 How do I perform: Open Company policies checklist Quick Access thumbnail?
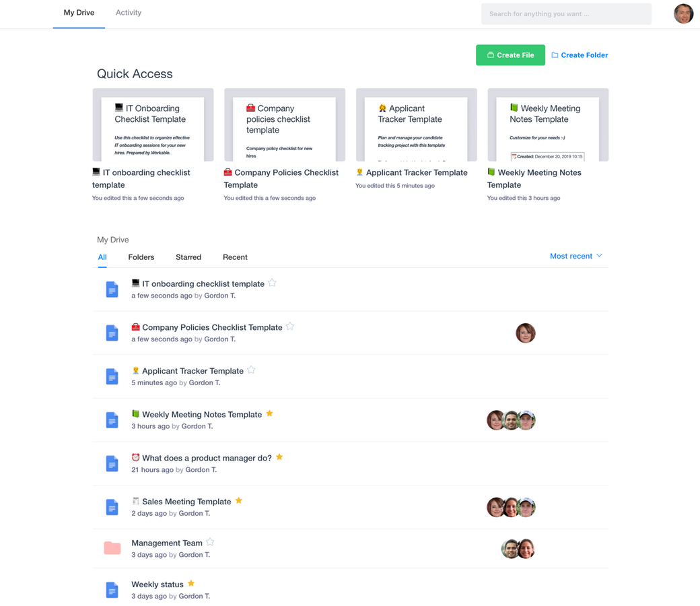[x=285, y=125]
